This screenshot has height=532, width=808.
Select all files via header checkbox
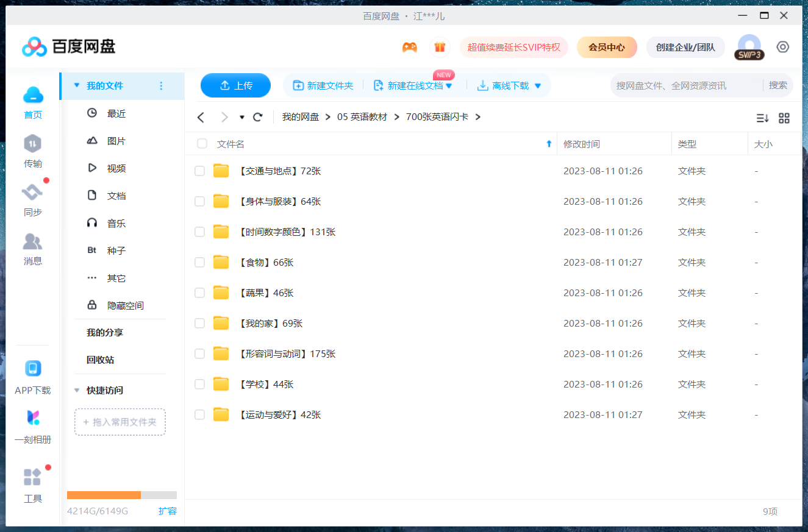pyautogui.click(x=202, y=143)
